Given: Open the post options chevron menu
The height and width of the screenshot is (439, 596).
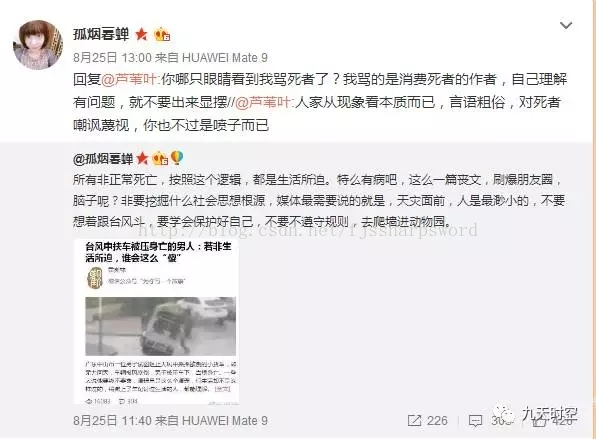Looking at the screenshot, I should (x=566, y=25).
